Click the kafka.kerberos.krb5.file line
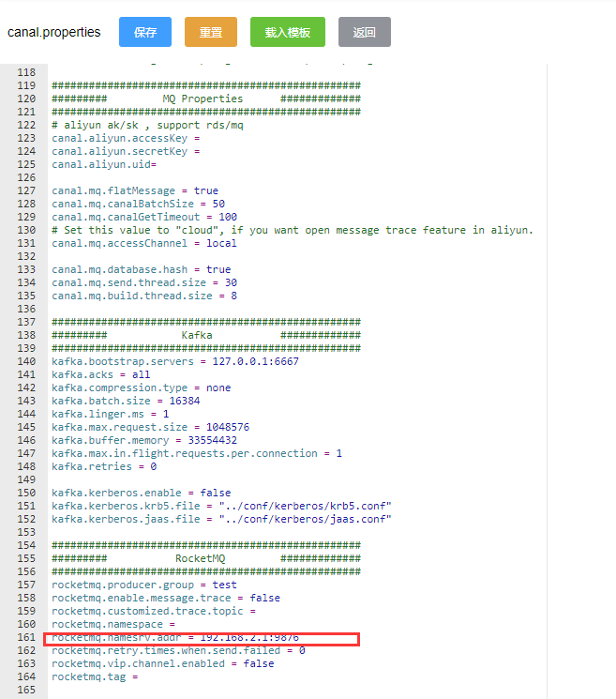The width and height of the screenshot is (616, 699). point(221,506)
